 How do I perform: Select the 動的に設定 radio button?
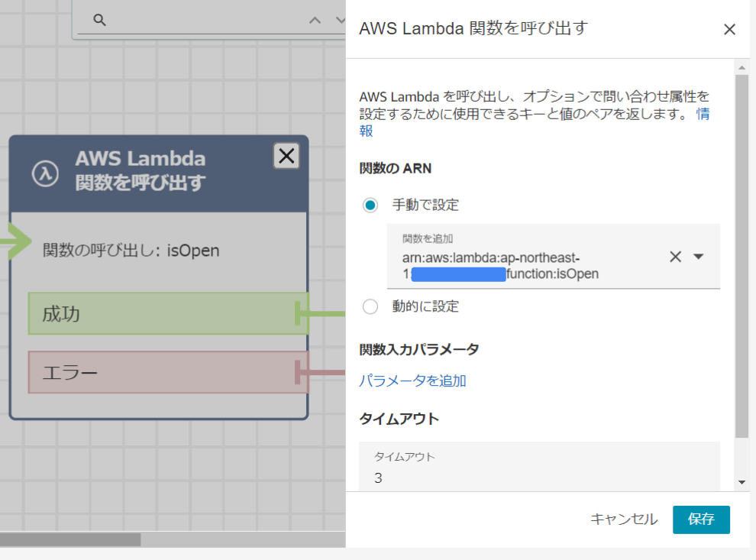tap(370, 306)
